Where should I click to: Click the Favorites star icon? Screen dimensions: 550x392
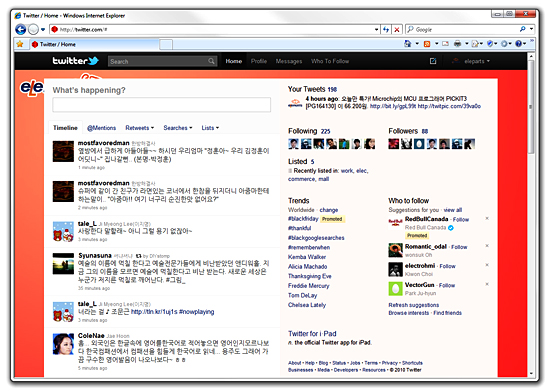[x=20, y=44]
